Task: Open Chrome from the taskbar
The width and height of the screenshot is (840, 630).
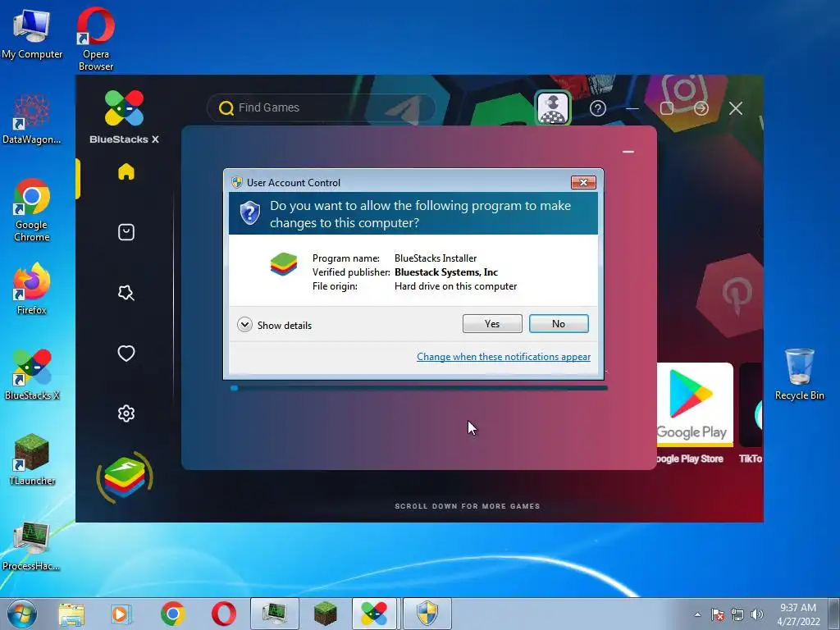Action: pos(172,614)
